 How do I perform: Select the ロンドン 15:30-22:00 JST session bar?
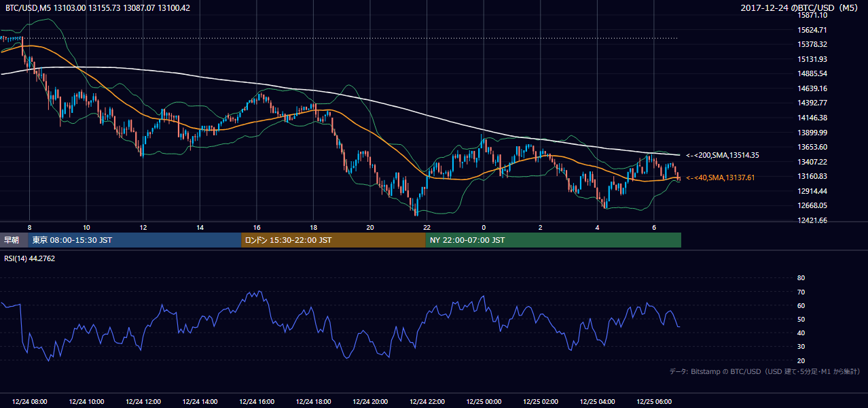(x=333, y=240)
